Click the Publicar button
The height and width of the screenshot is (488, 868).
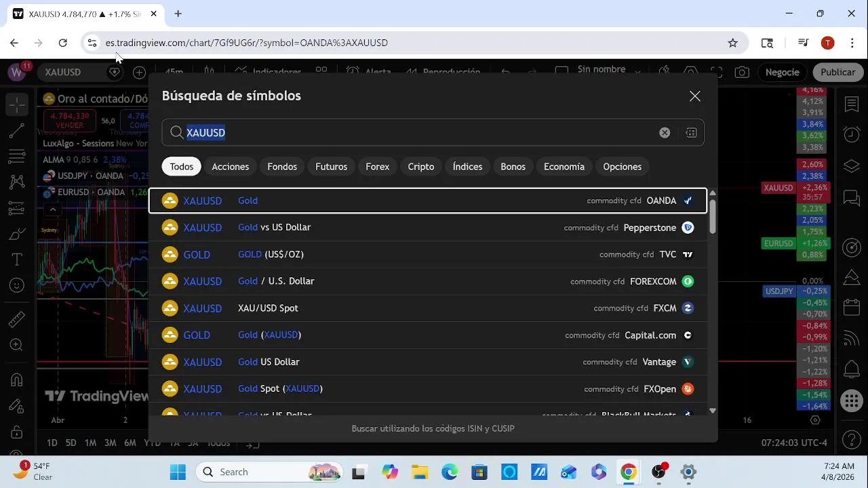pyautogui.click(x=837, y=72)
